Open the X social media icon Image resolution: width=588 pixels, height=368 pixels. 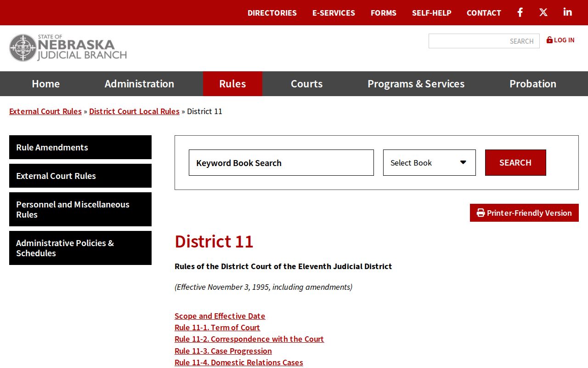tap(543, 12)
